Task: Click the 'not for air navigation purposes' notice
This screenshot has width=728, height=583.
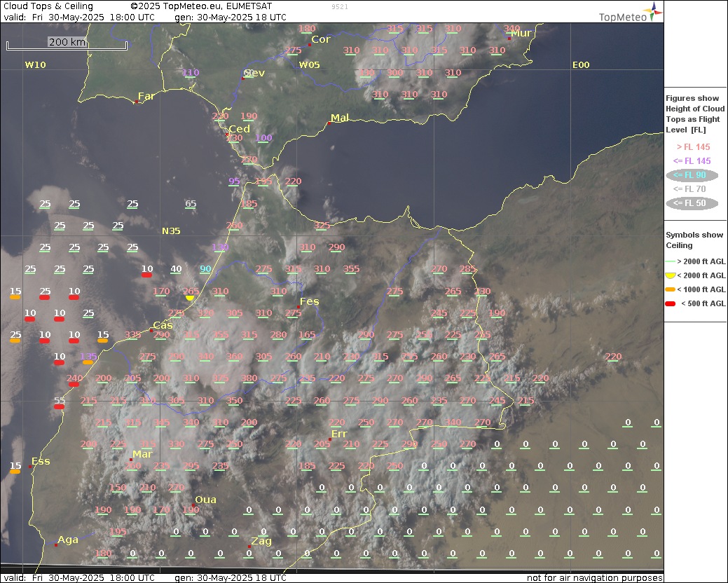Action: [x=594, y=578]
